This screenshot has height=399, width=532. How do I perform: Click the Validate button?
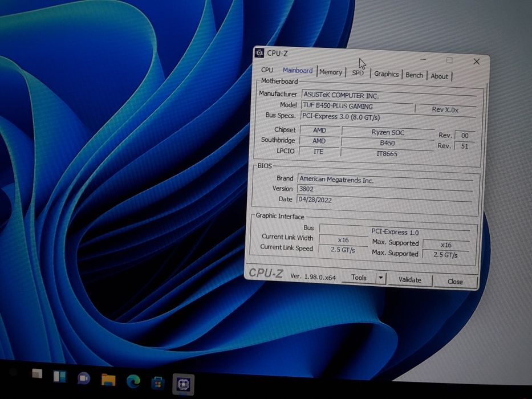409,279
